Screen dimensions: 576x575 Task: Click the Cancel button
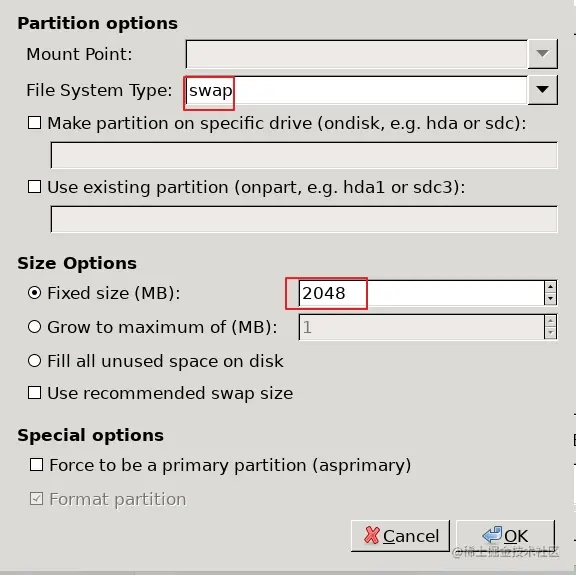point(400,536)
